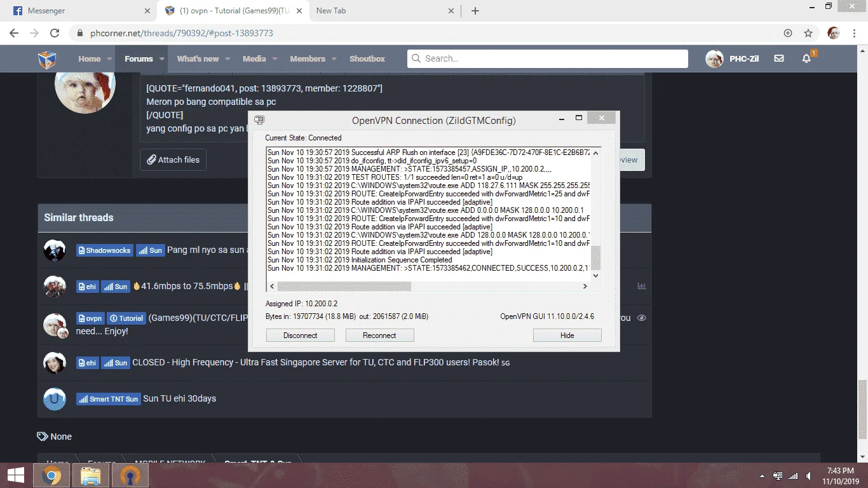
Task: Click the OpenVPN log horizontal scrollbar thumb
Action: point(344,287)
